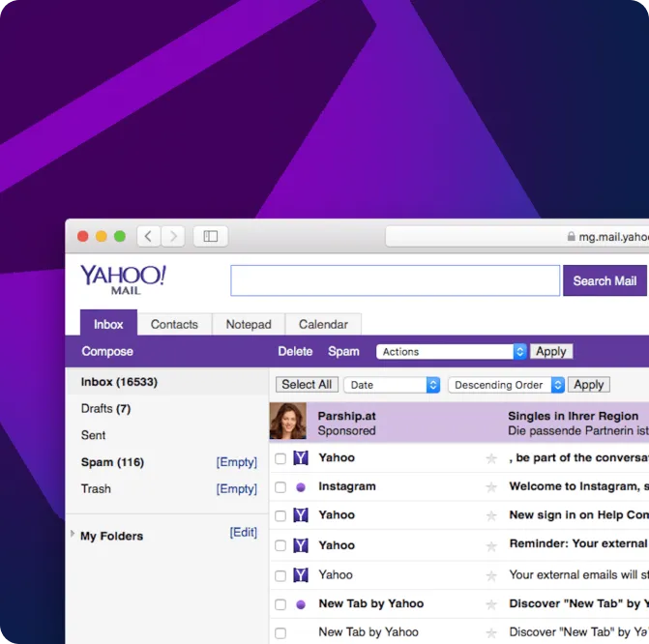Star the Yahoo Reminder external email
This screenshot has height=644, width=649.
point(491,545)
